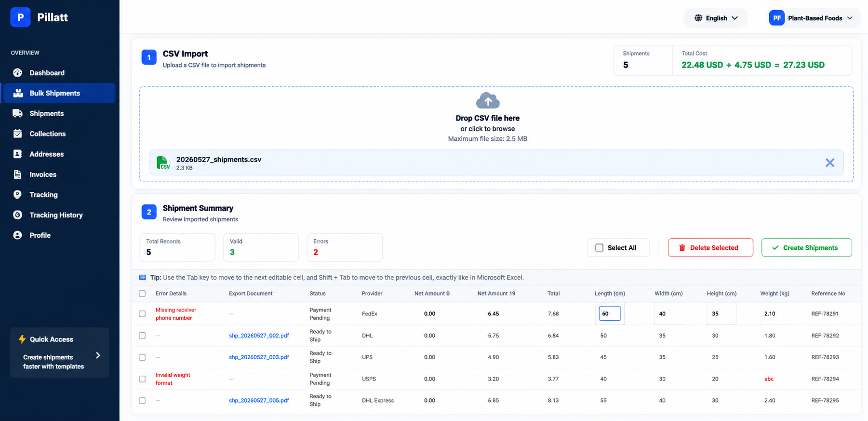Open the Plant-Based Foods account dropdown
Image resolution: width=868 pixels, height=421 pixels.
[x=812, y=18]
